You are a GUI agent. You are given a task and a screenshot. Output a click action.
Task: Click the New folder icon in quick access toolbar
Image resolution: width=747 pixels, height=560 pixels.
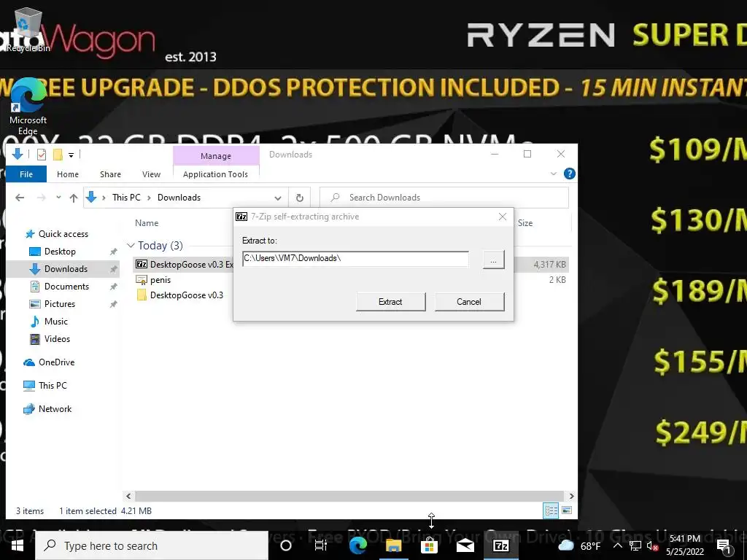point(58,155)
